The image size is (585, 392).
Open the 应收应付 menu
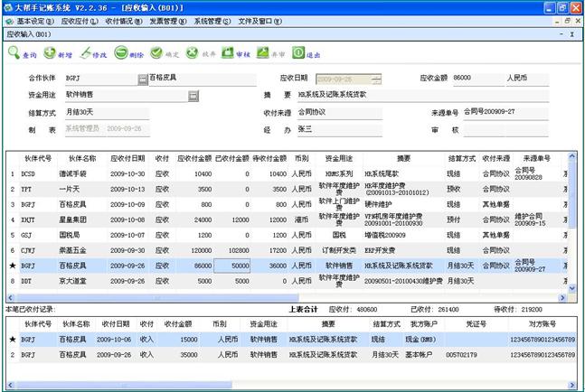(80, 22)
